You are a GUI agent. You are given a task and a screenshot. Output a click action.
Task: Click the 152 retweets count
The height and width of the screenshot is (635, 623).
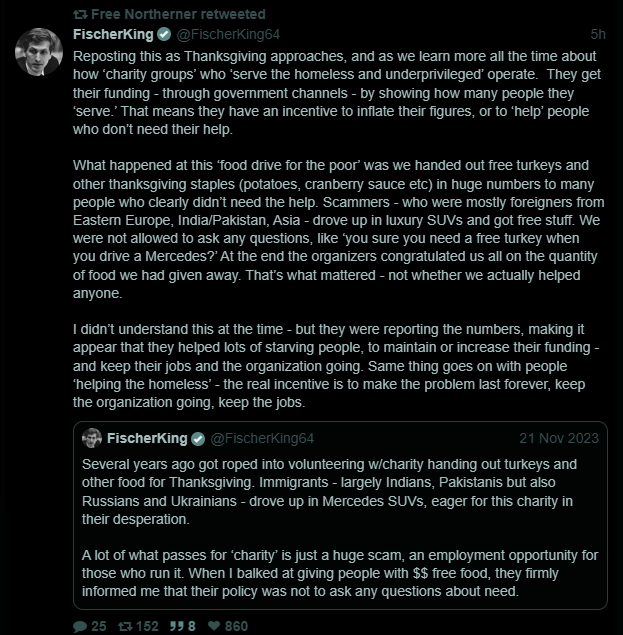[148, 626]
